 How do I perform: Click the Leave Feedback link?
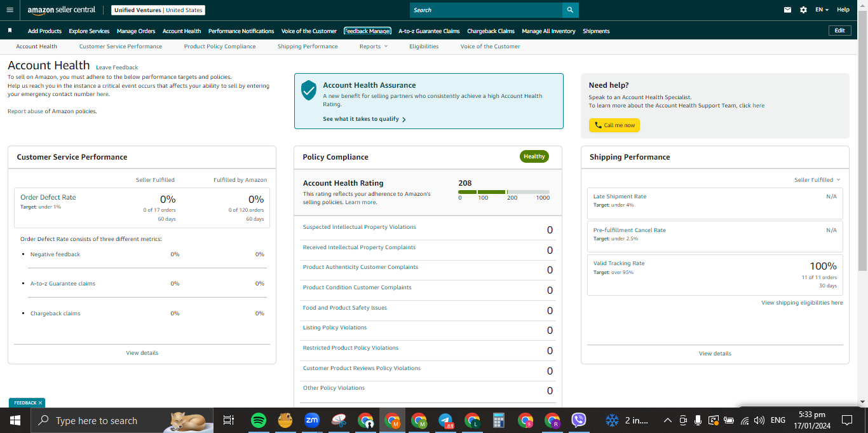click(117, 67)
